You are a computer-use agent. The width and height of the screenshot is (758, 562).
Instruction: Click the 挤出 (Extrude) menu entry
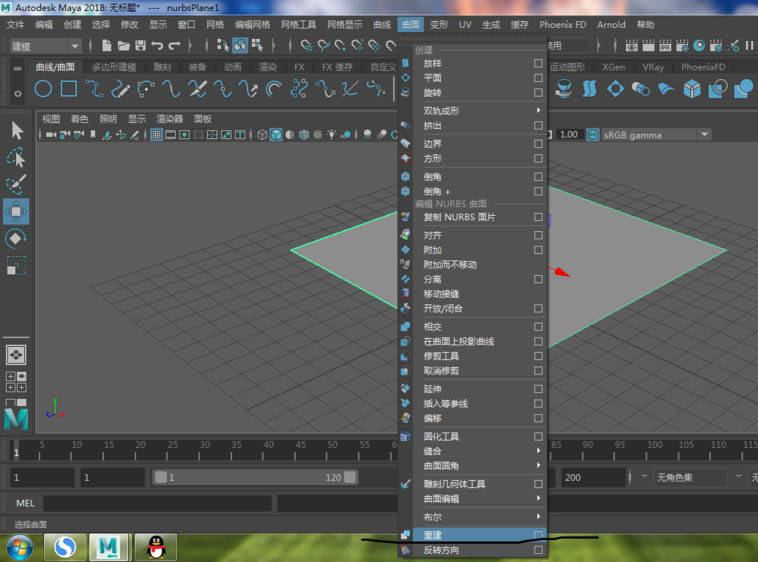pos(433,126)
